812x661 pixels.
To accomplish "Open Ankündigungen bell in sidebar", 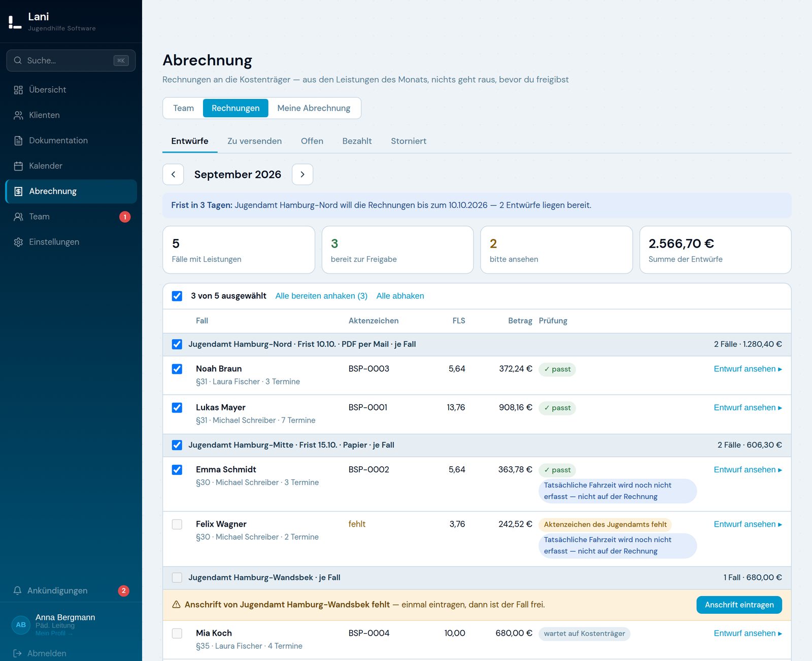I will click(x=17, y=590).
